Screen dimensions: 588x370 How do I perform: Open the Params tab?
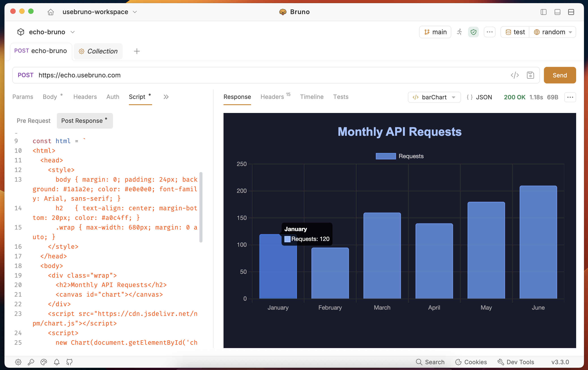(23, 97)
